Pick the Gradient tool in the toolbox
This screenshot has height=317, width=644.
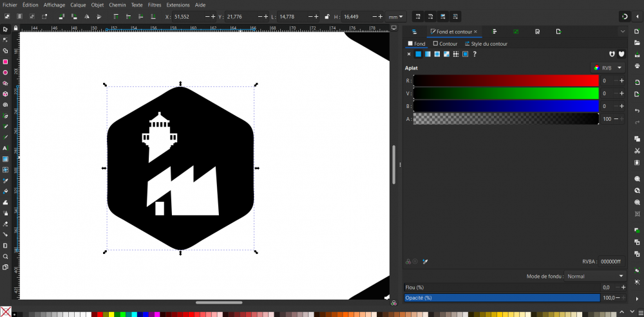(x=5, y=159)
